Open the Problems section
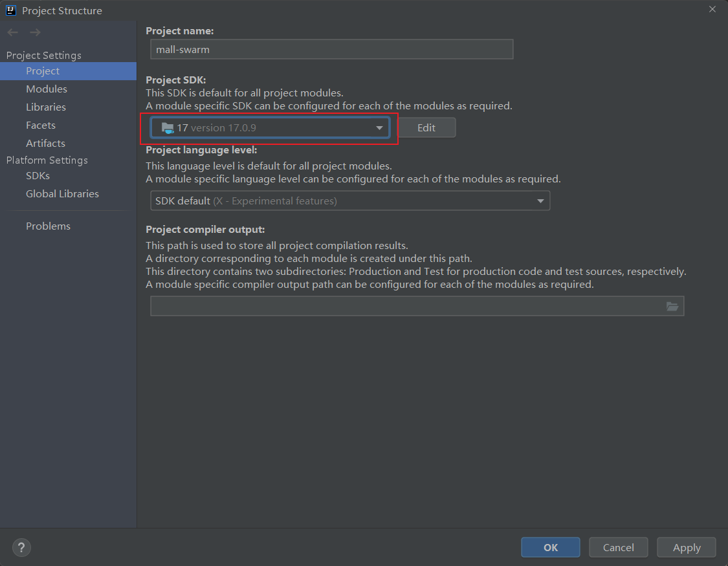Viewport: 728px width, 566px height. click(x=48, y=226)
